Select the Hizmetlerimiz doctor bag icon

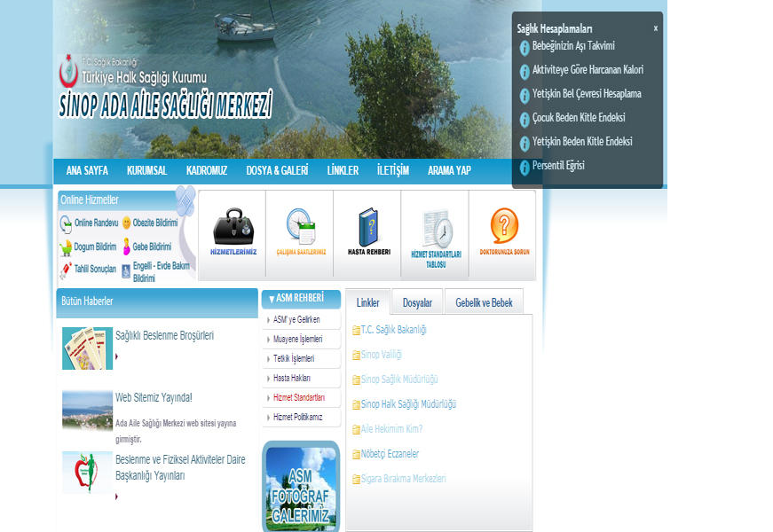coord(233,226)
